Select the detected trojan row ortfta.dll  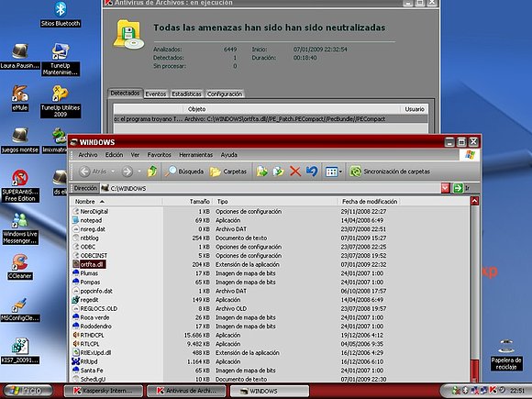(x=271, y=119)
